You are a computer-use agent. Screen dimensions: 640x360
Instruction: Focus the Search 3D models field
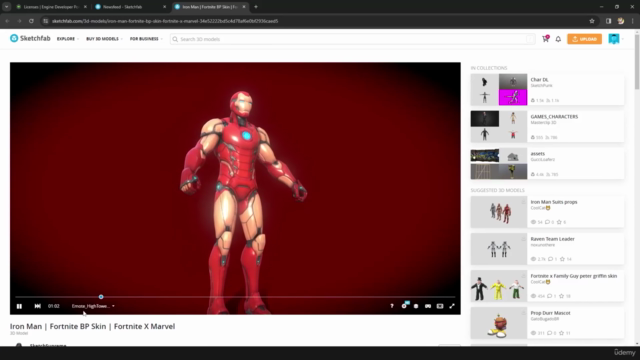point(353,39)
